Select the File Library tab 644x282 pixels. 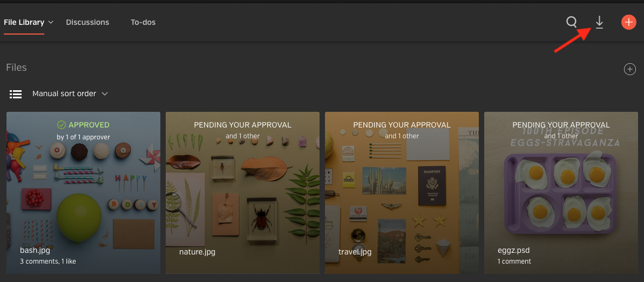(x=24, y=22)
